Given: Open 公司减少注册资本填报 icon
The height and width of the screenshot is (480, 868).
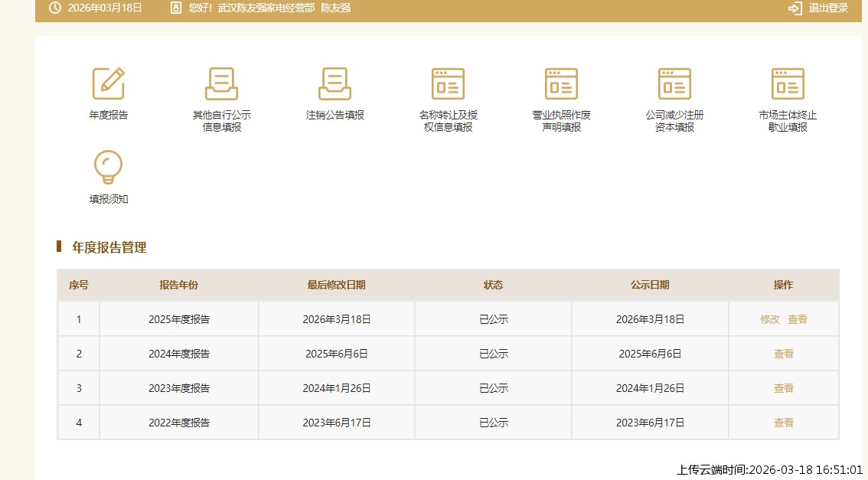Looking at the screenshot, I should point(674,84).
